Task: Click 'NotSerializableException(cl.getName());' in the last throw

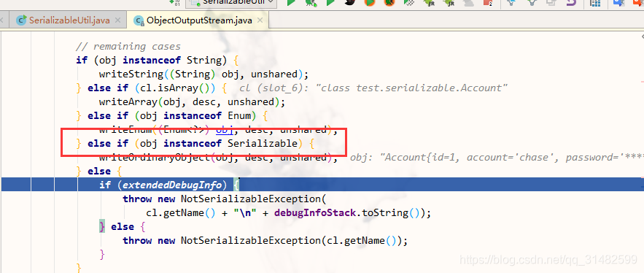Action: click(295, 241)
